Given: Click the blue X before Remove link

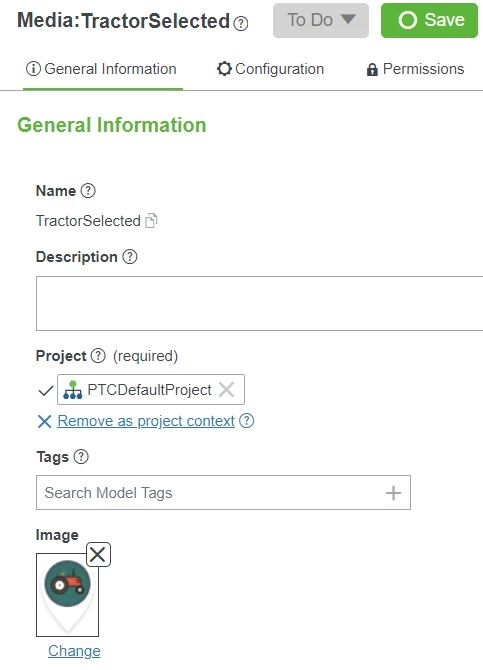Looking at the screenshot, I should point(44,421).
